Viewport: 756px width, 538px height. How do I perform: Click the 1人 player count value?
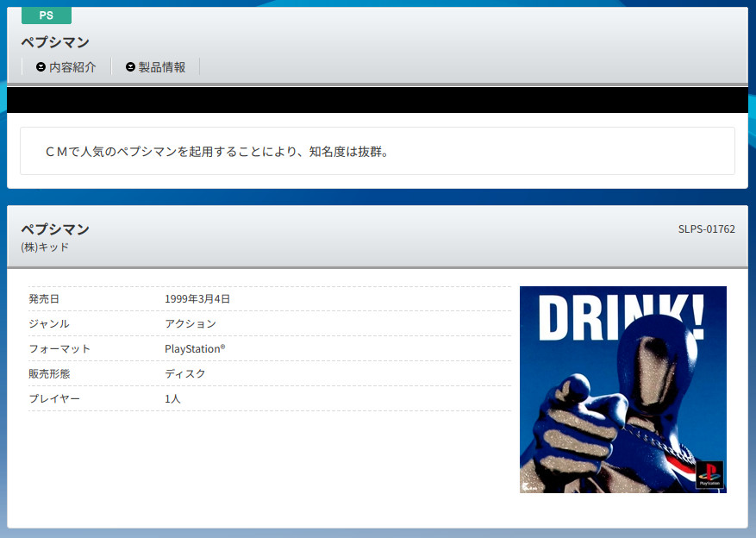click(172, 399)
